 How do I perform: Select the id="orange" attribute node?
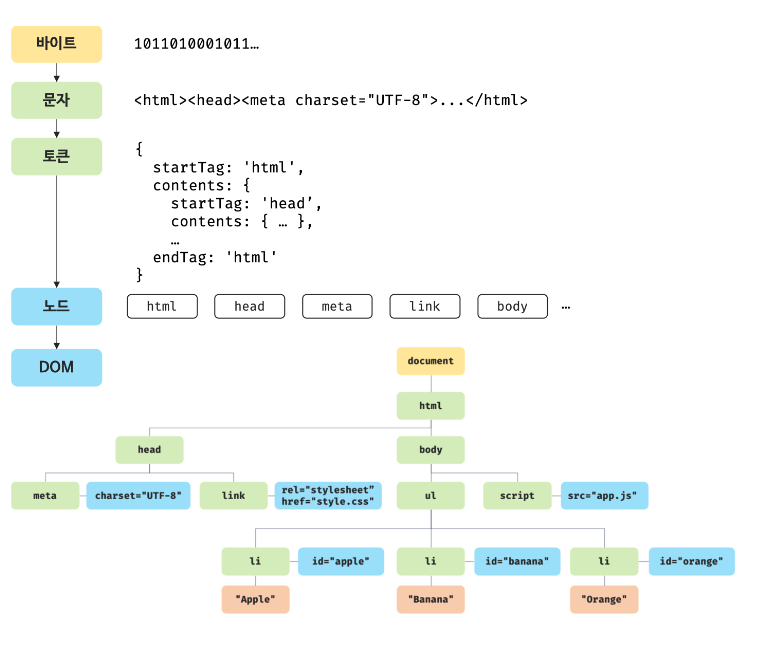tap(692, 561)
